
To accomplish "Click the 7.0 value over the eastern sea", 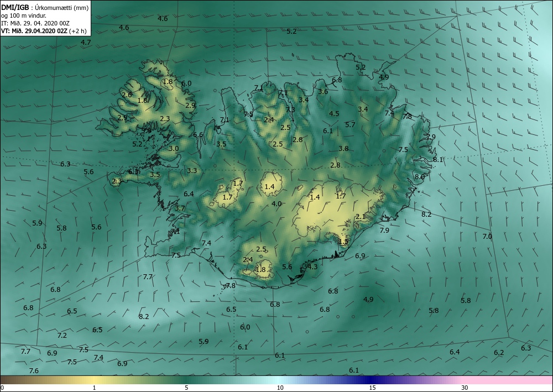I will [487, 237].
